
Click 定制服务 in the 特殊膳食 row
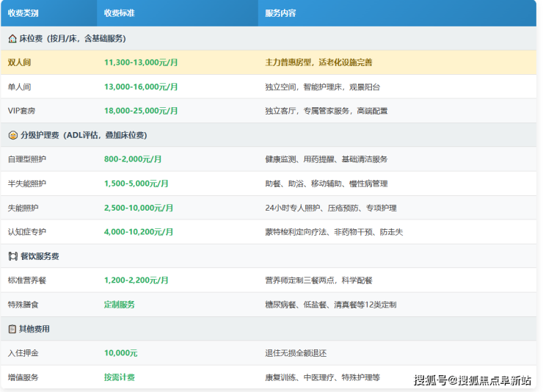pos(119,305)
